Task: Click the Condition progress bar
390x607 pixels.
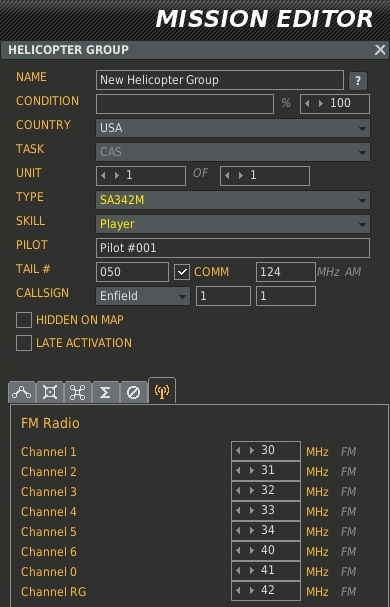Action: pyautogui.click(x=185, y=104)
